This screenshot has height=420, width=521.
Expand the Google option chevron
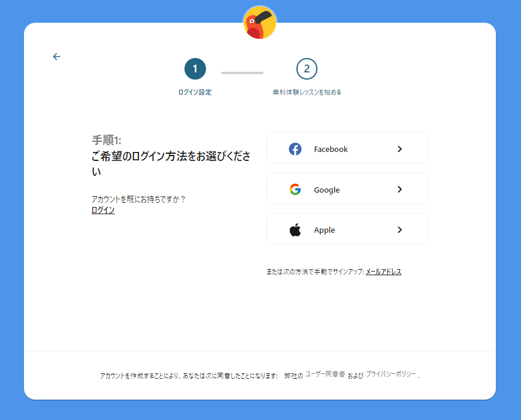(399, 189)
